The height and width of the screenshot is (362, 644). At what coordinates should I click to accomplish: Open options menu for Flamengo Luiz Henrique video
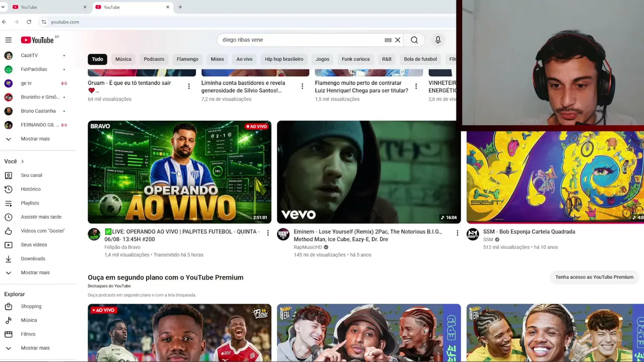tap(416, 86)
